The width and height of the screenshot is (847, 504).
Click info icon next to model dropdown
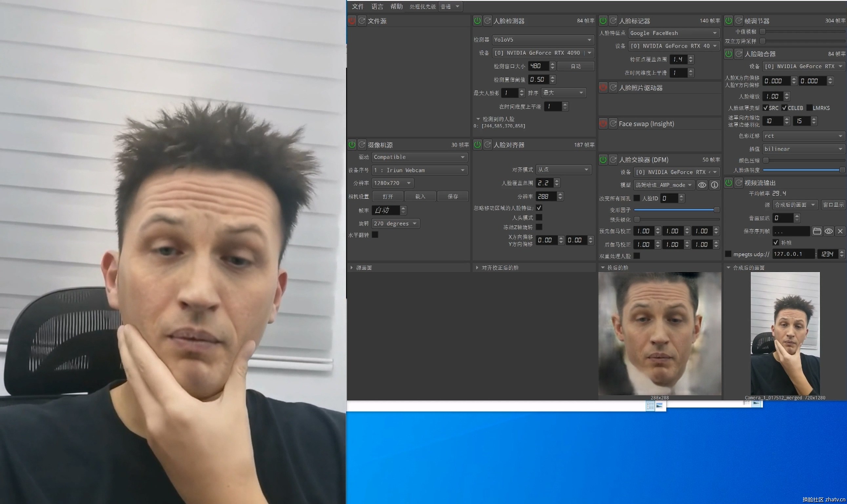point(715,185)
